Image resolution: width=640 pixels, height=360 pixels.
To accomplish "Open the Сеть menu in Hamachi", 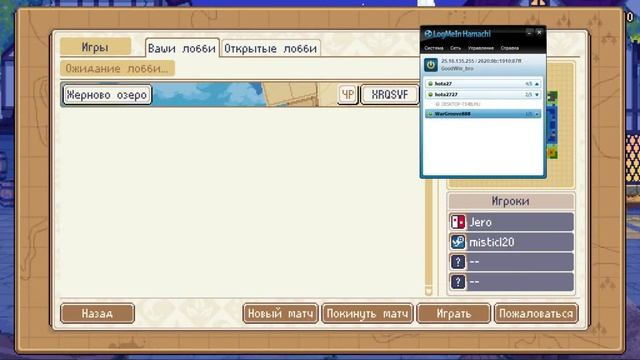I will coord(455,48).
